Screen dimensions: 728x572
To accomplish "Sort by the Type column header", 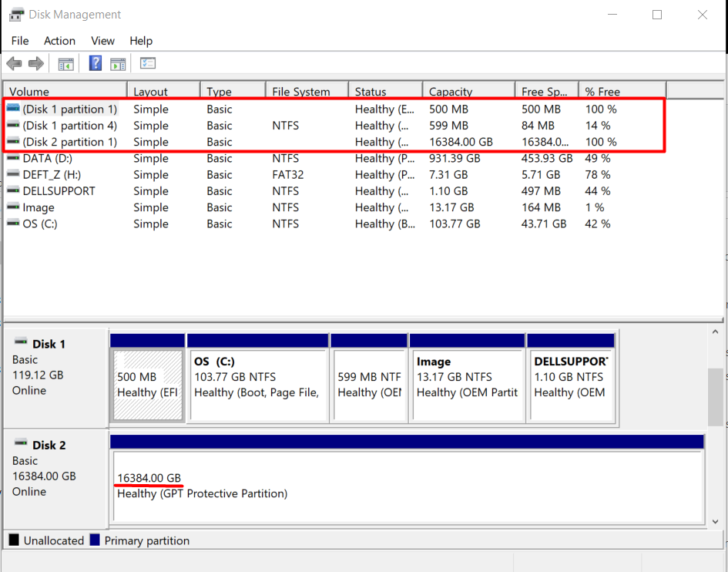I will pos(233,91).
